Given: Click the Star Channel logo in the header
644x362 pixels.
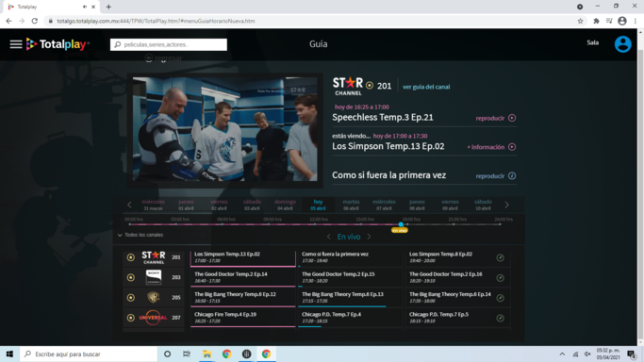Looking at the screenshot, I should click(x=348, y=86).
